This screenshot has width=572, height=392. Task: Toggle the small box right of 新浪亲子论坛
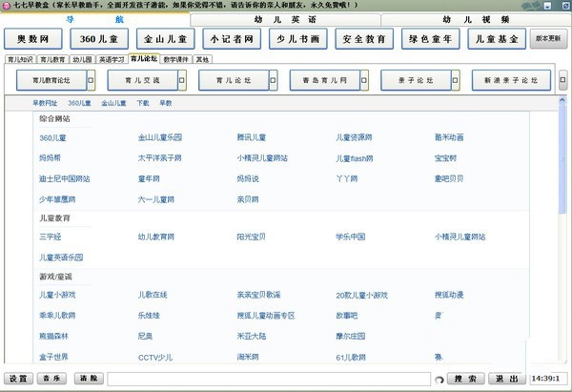click(562, 80)
